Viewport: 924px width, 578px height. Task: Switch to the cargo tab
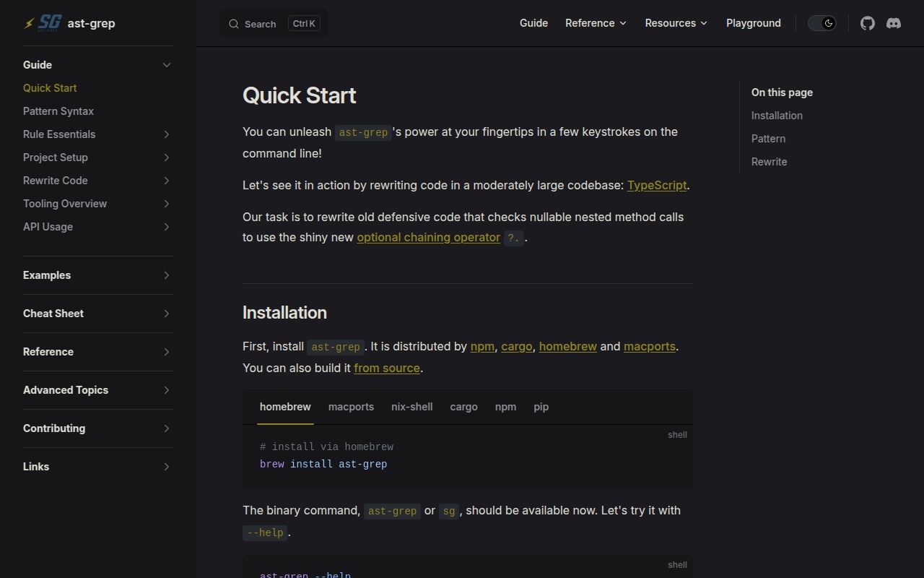pos(463,407)
